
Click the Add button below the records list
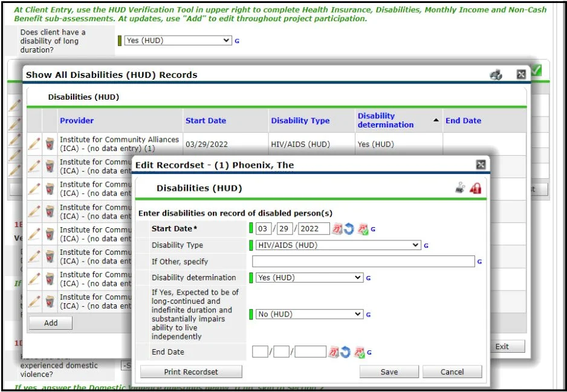pyautogui.click(x=50, y=323)
